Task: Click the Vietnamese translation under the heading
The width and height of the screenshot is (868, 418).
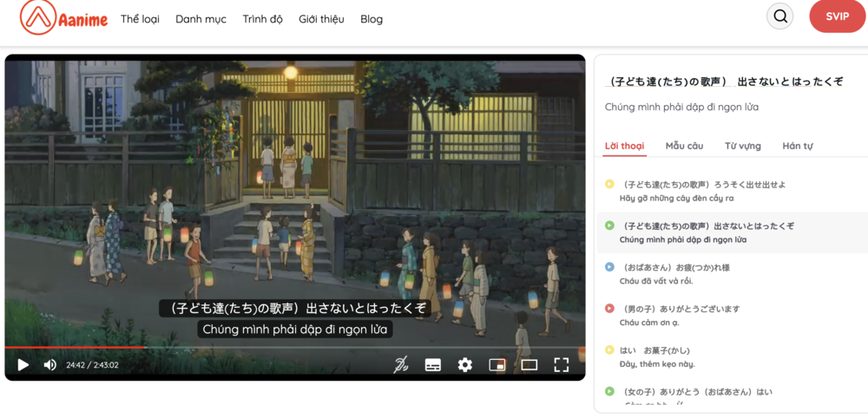Action: [x=681, y=107]
